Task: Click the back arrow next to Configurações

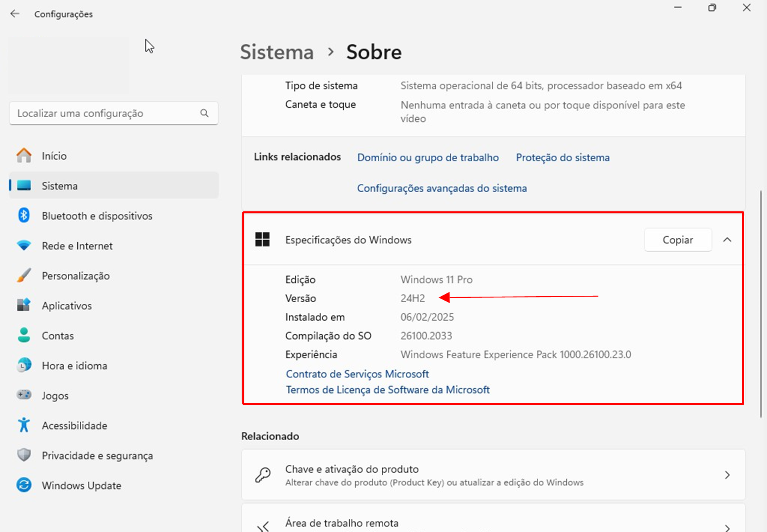Action: click(x=15, y=14)
